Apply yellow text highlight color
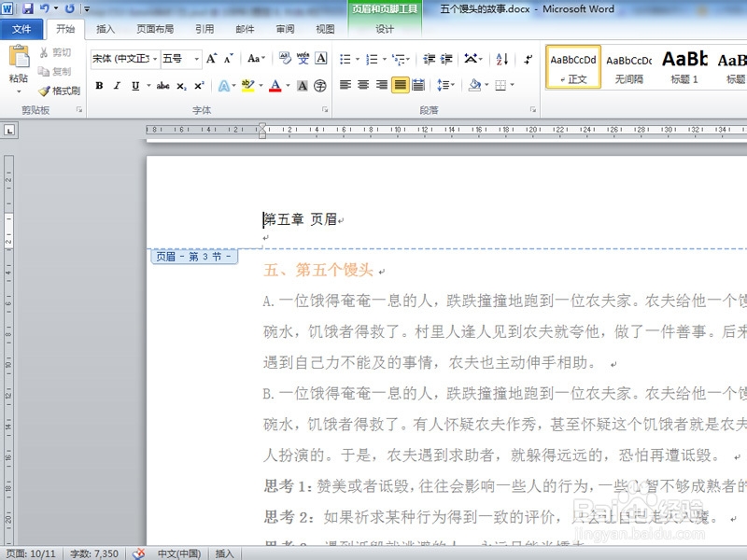The image size is (747, 560). pyautogui.click(x=248, y=85)
